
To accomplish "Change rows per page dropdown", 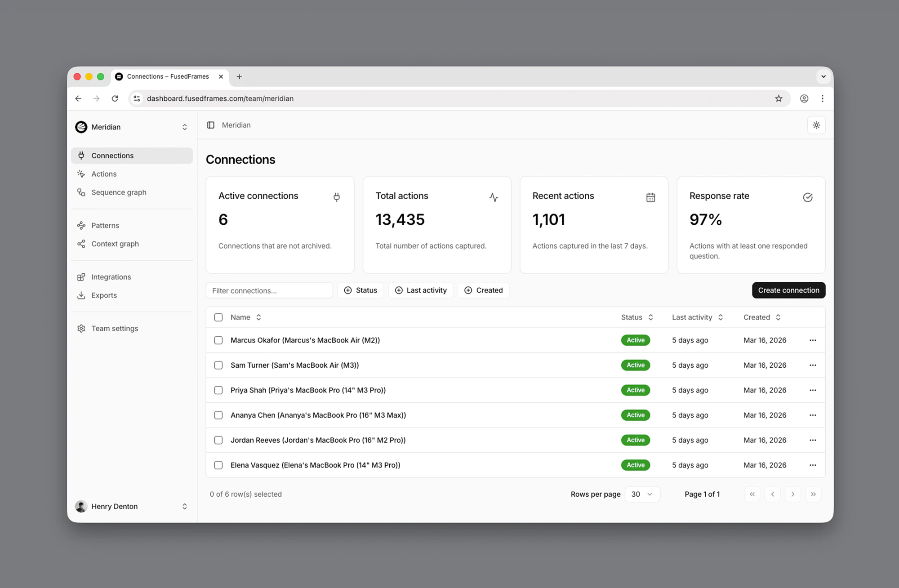I will [642, 494].
